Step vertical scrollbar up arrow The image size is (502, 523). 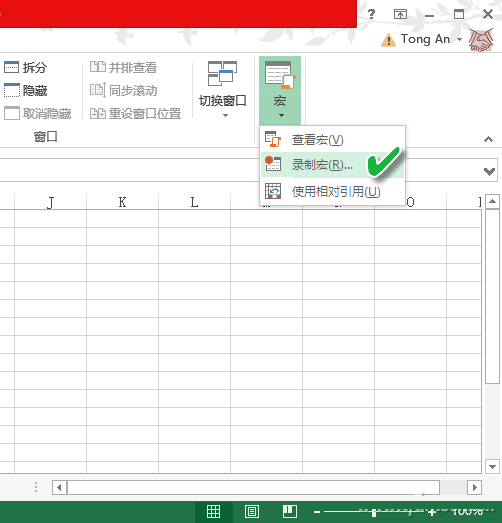pyautogui.click(x=492, y=201)
